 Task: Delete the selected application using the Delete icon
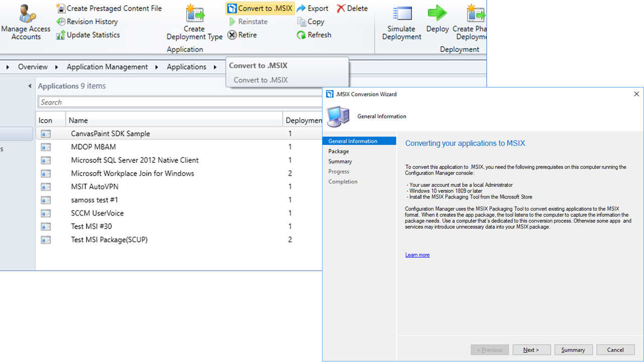tap(351, 8)
